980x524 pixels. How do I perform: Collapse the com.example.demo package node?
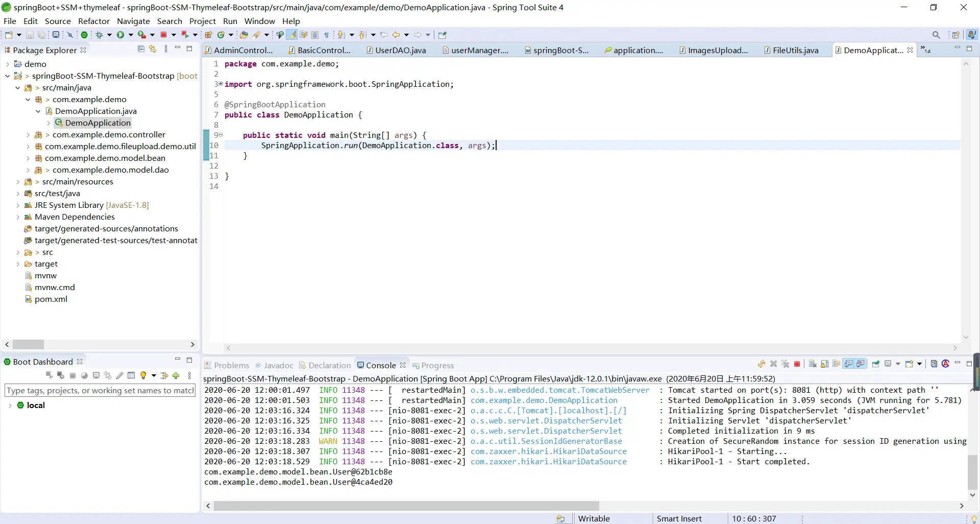[x=28, y=100]
